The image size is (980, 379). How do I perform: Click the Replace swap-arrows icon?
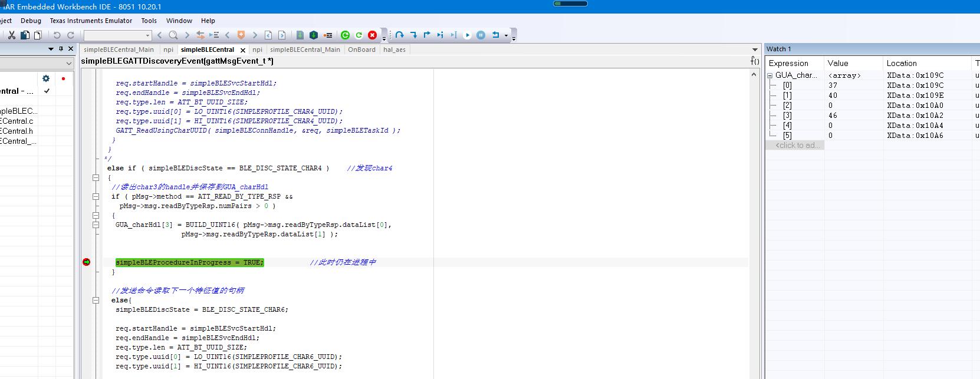(x=200, y=35)
